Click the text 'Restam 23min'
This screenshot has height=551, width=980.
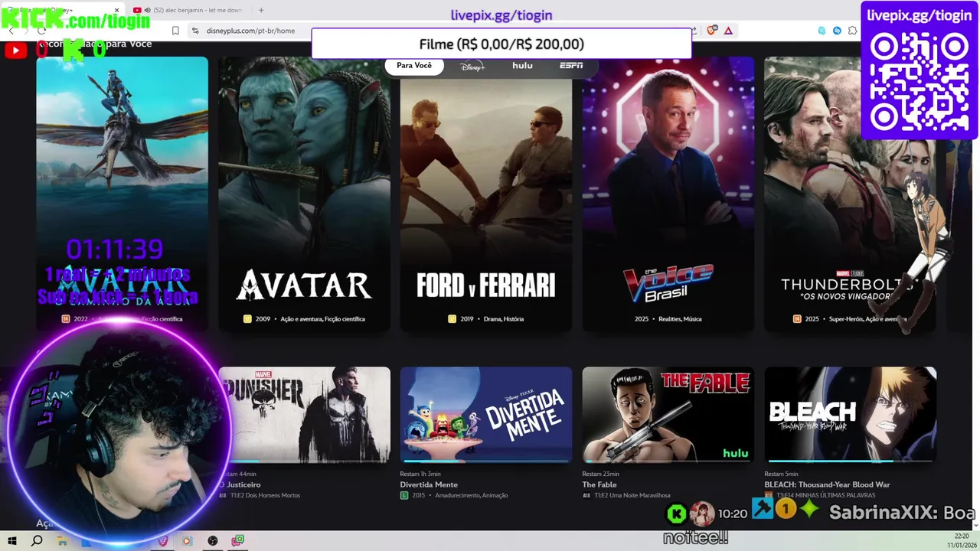601,474
